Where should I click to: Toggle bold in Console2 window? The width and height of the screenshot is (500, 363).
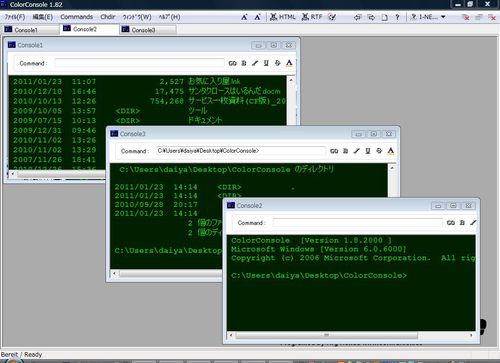pos(462,223)
